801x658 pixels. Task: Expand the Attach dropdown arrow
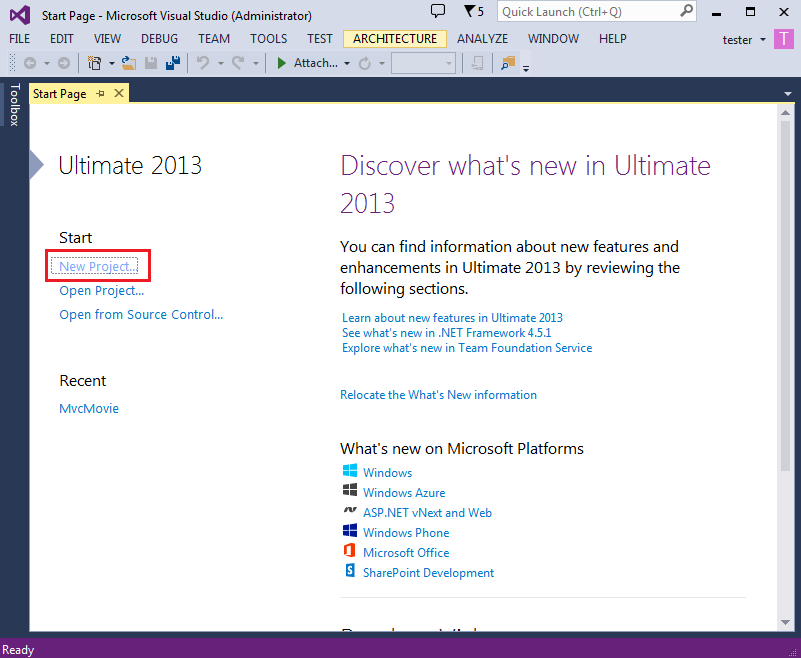pyautogui.click(x=347, y=64)
